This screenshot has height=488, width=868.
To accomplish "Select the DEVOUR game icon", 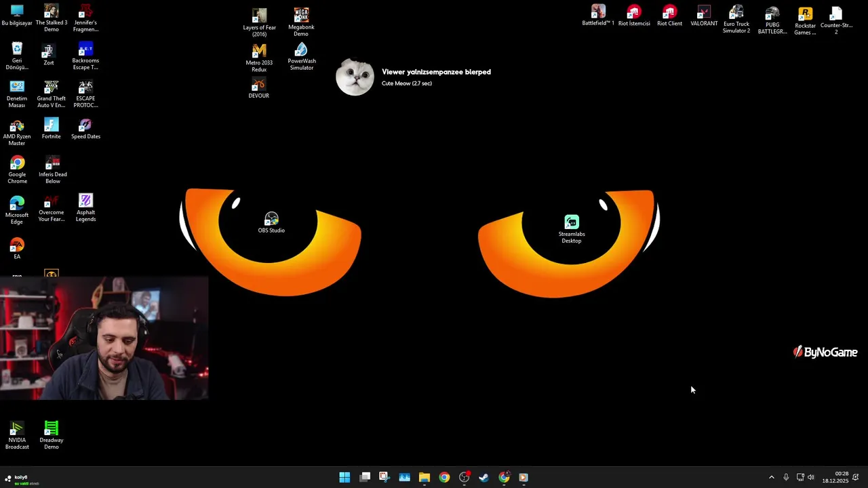I will 258,88.
